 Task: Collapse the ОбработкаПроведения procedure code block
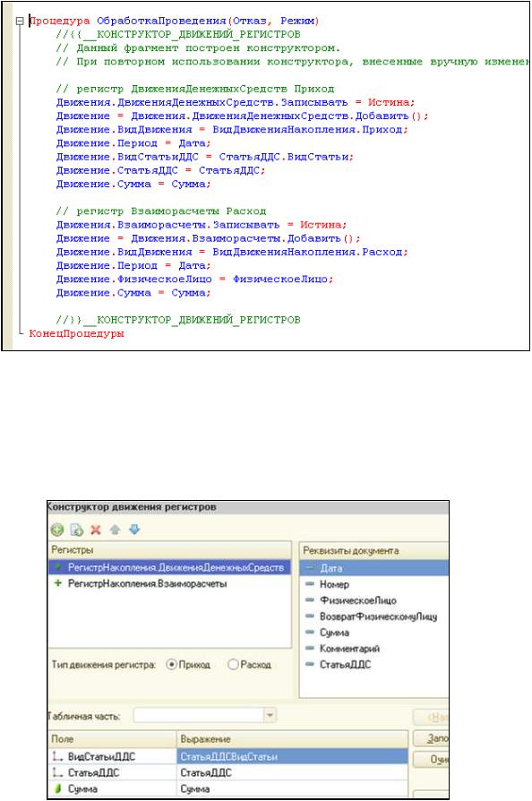point(20,21)
